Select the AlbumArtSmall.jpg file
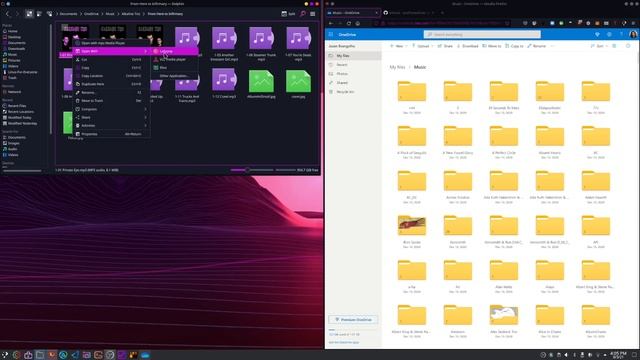Screen dimensions: 640x360 click(x=261, y=84)
